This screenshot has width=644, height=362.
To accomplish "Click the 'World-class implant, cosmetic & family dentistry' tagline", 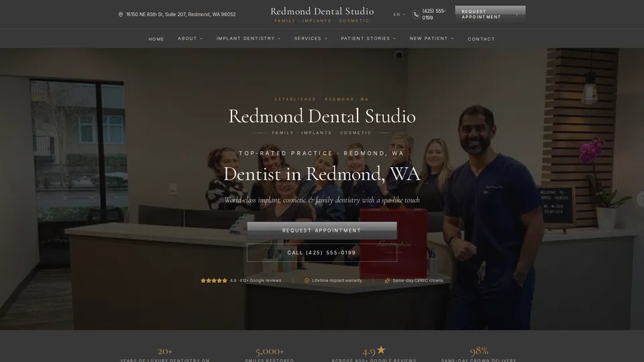I will pos(321,200).
